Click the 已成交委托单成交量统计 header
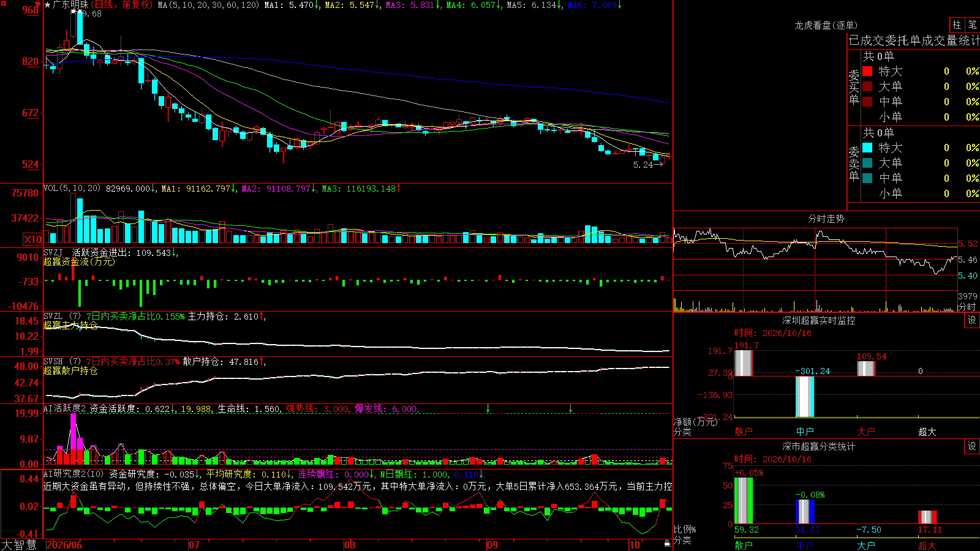Image resolution: width=980 pixels, height=551 pixels. click(914, 40)
